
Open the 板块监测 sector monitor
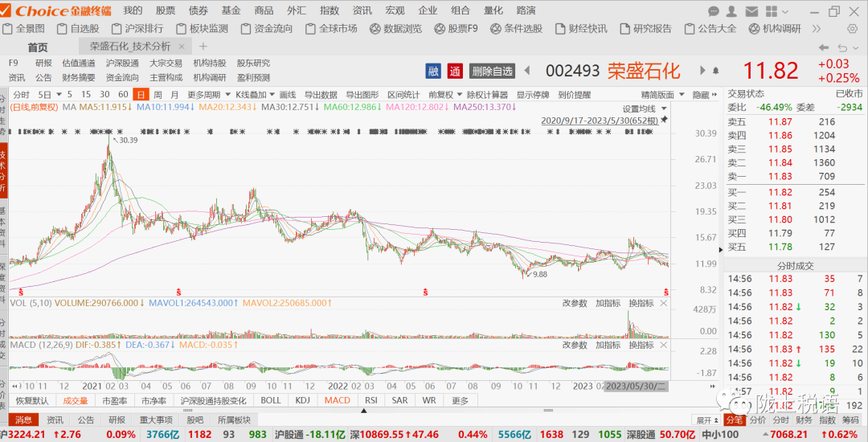[x=202, y=29]
